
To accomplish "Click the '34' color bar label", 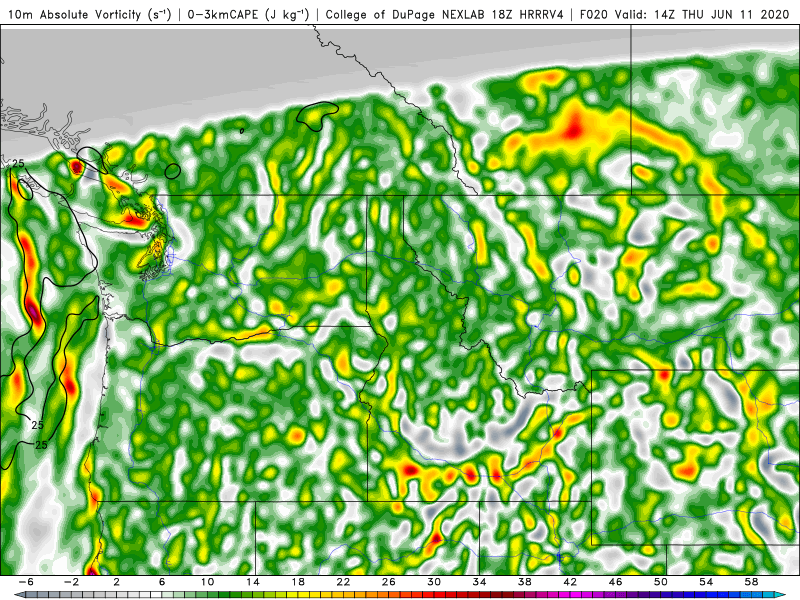I will point(479,582).
